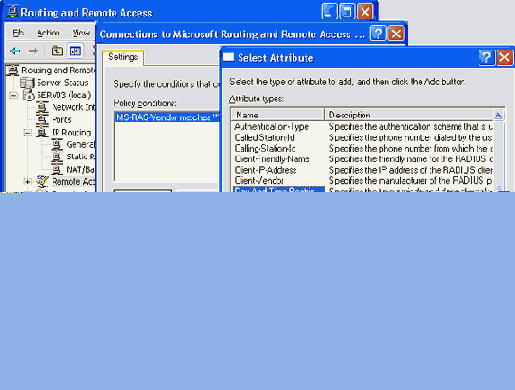
Task: Select the Client-Vendor attribute
Action: [x=259, y=181]
